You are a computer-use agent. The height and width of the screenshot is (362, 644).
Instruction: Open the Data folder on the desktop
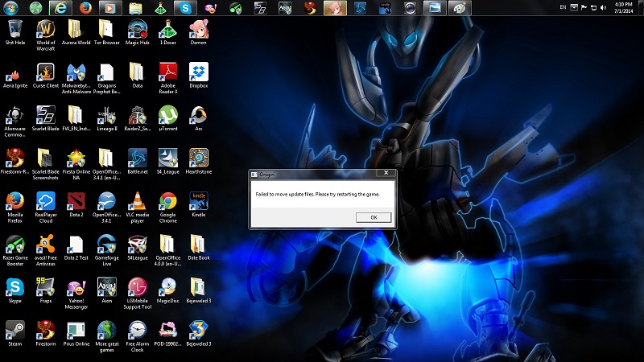click(x=137, y=76)
